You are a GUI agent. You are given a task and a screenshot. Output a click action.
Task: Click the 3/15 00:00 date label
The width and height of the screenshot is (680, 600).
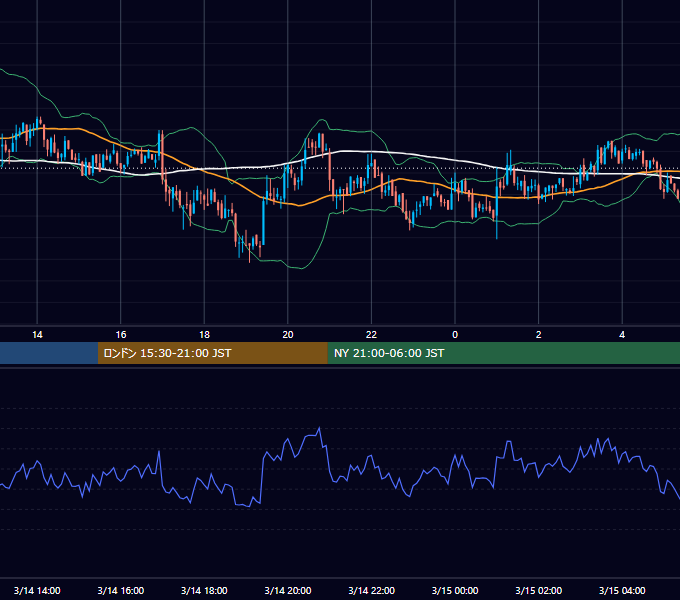click(x=455, y=590)
